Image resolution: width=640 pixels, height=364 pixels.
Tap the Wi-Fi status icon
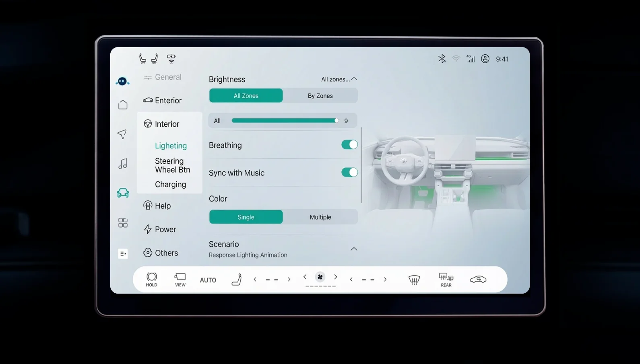click(x=456, y=59)
